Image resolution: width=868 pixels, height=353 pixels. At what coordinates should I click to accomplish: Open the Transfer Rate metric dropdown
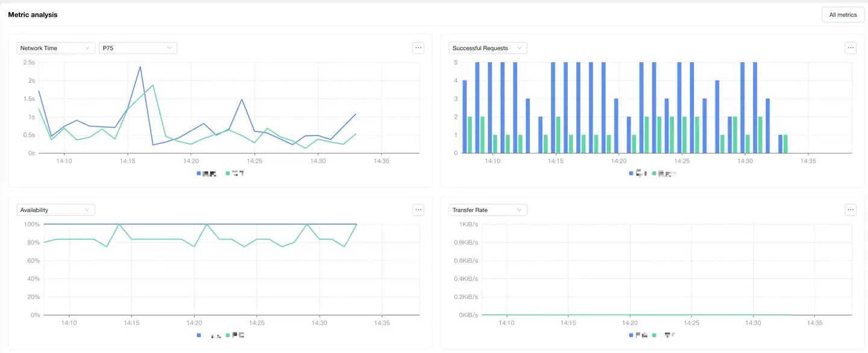pos(488,210)
